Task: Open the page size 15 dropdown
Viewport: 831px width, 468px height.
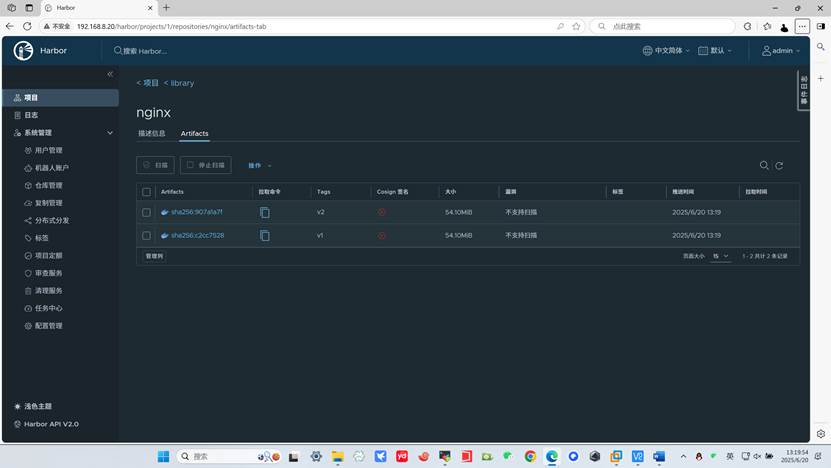Action: (720, 256)
